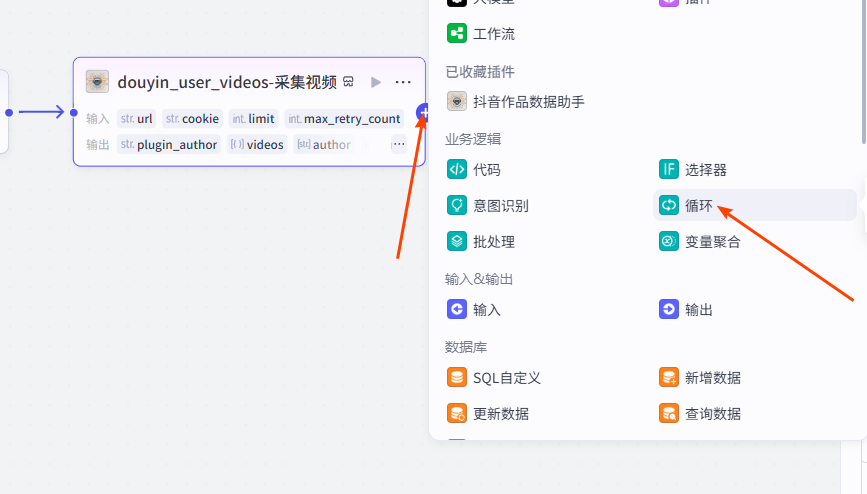Image resolution: width=867 pixels, height=494 pixels.
Task: Click the douyin_user_videos-采集视频 node title
Action: pos(227,82)
